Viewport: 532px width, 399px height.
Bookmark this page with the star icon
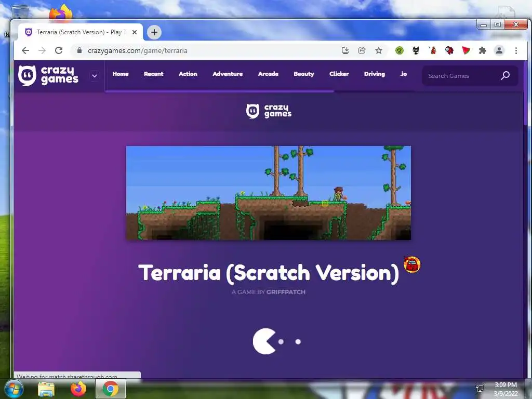[379, 50]
